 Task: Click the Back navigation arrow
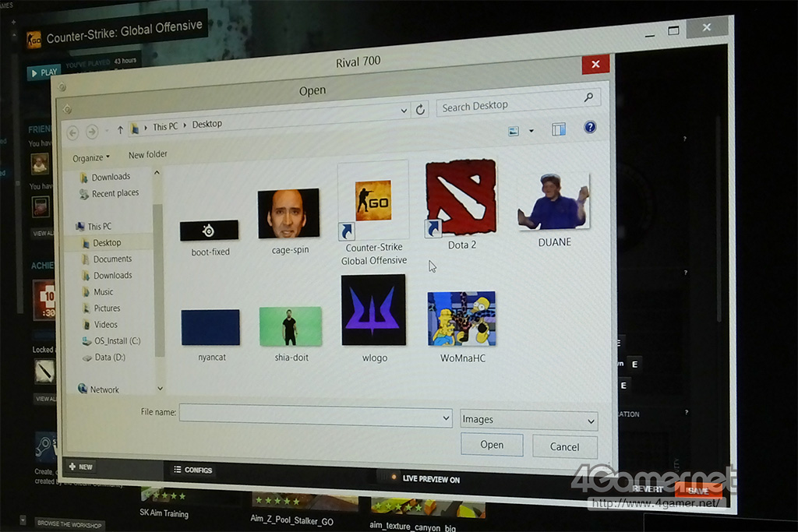[72, 132]
